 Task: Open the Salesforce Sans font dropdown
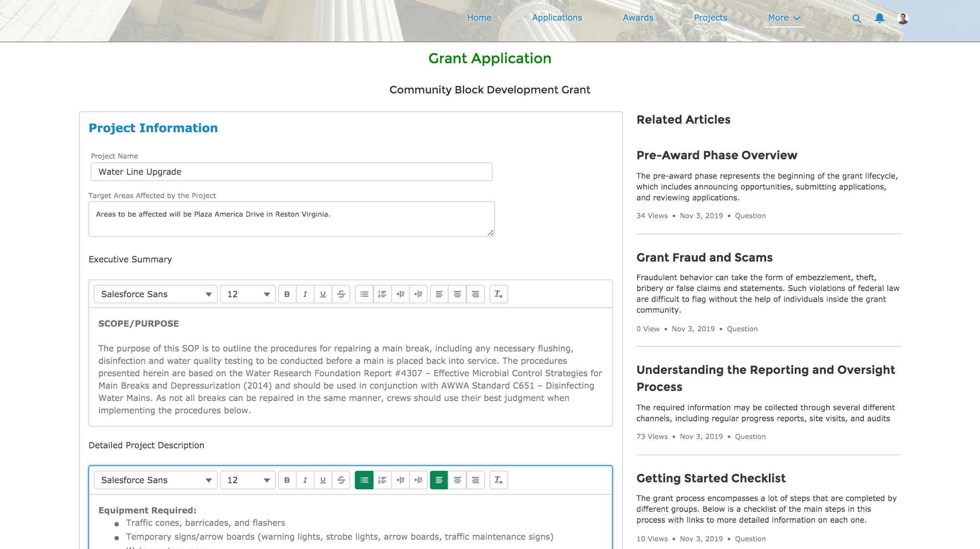[155, 294]
